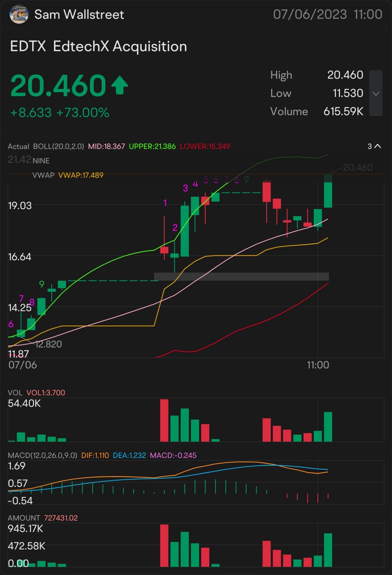Tap the Sam Wallstreet username

[x=79, y=15]
